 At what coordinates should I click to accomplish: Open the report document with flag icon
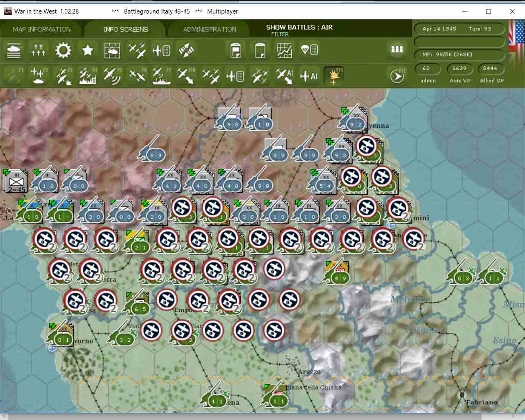[235, 50]
